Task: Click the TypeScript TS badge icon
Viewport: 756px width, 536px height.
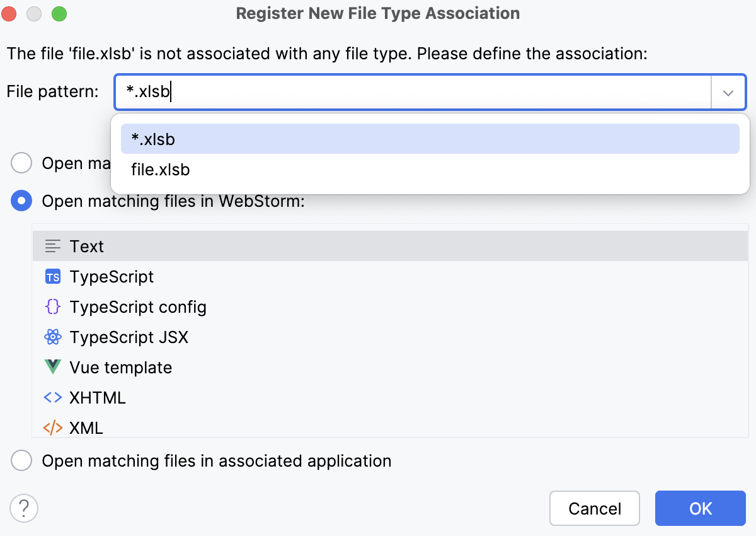Action: point(53,276)
